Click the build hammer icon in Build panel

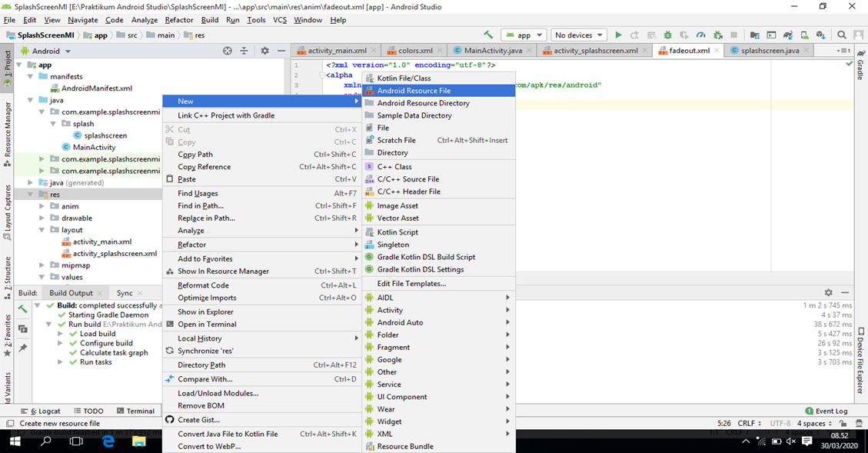click(23, 309)
